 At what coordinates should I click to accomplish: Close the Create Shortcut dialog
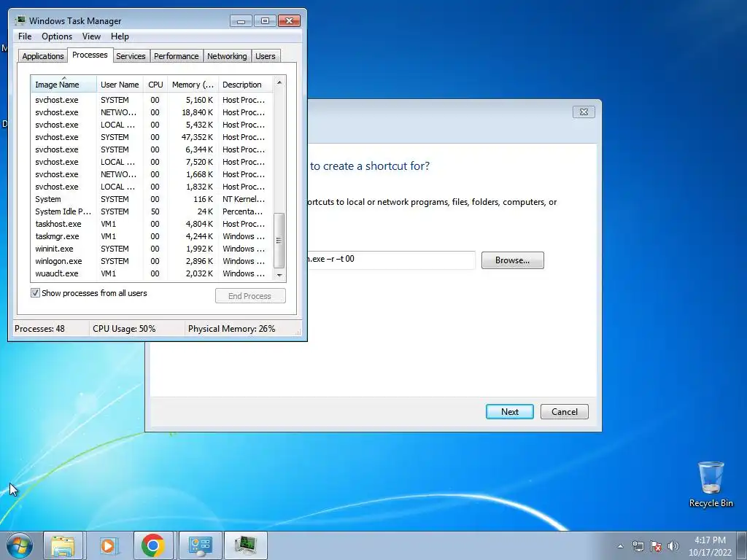(584, 112)
